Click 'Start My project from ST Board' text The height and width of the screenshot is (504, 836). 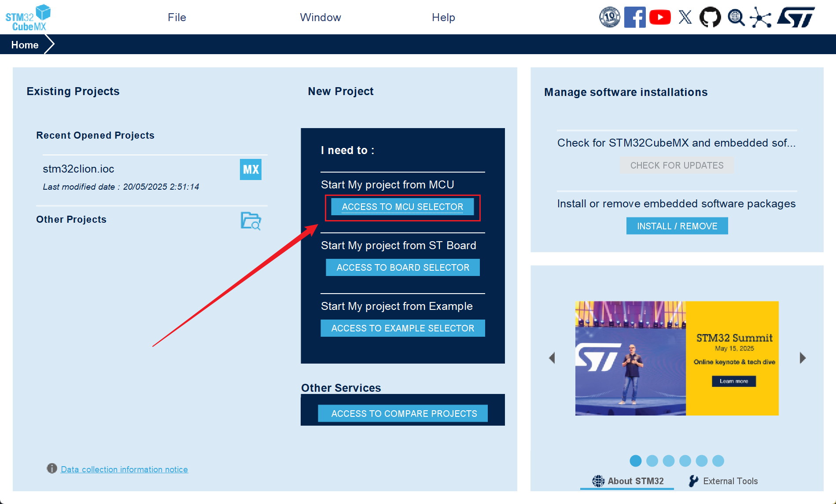[x=398, y=245]
